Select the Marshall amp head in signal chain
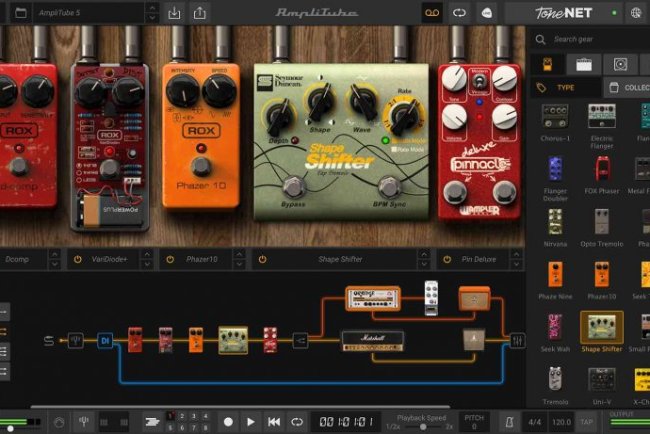Image resolution: width=650 pixels, height=434 pixels. click(x=372, y=341)
